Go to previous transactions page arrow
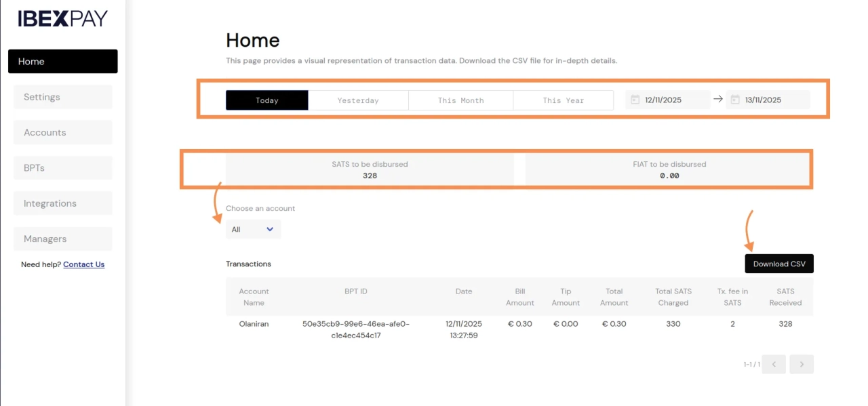Viewport: 868px width, 406px height. pos(774,364)
